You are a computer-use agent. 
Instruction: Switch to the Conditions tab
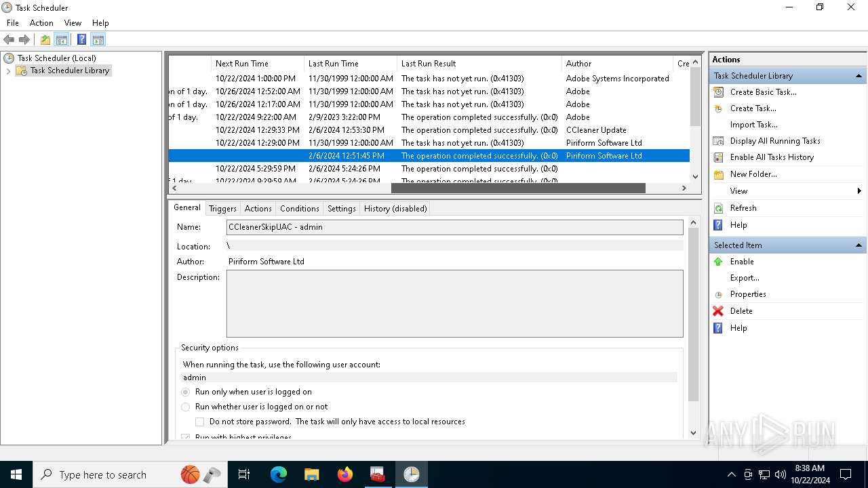click(299, 209)
